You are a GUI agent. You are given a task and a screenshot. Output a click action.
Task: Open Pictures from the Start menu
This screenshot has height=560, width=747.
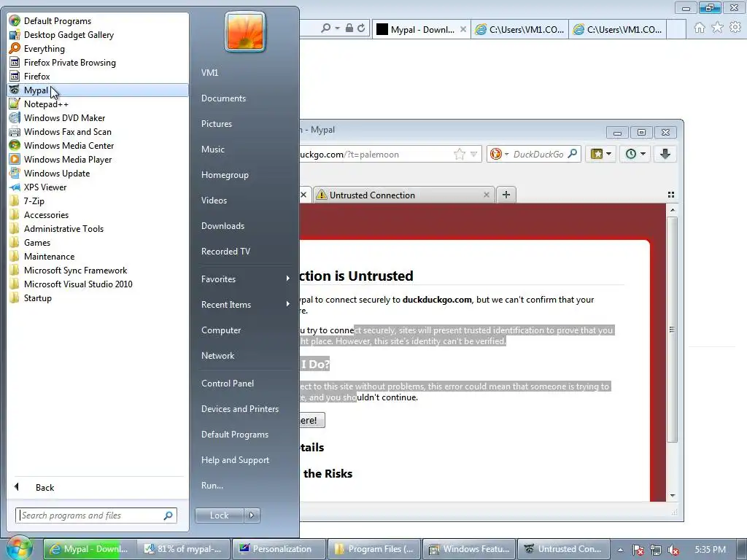[x=245, y=124]
